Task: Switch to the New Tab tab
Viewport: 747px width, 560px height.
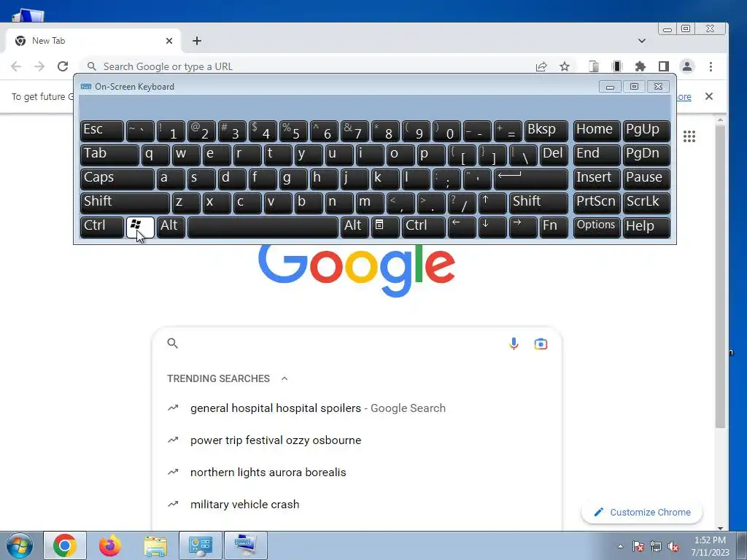Action: tap(93, 41)
